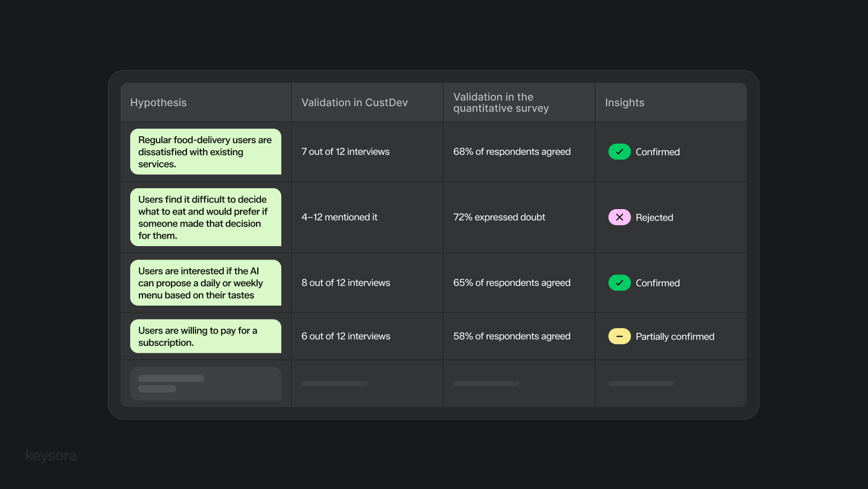Click the green Confirmed checkmark in first row
Screen dimensions: 868x489
coord(619,152)
